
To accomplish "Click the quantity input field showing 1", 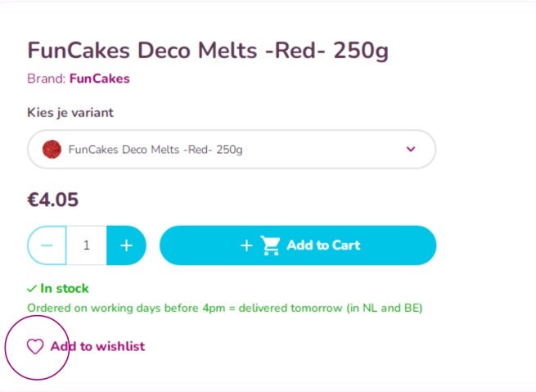I will (87, 246).
